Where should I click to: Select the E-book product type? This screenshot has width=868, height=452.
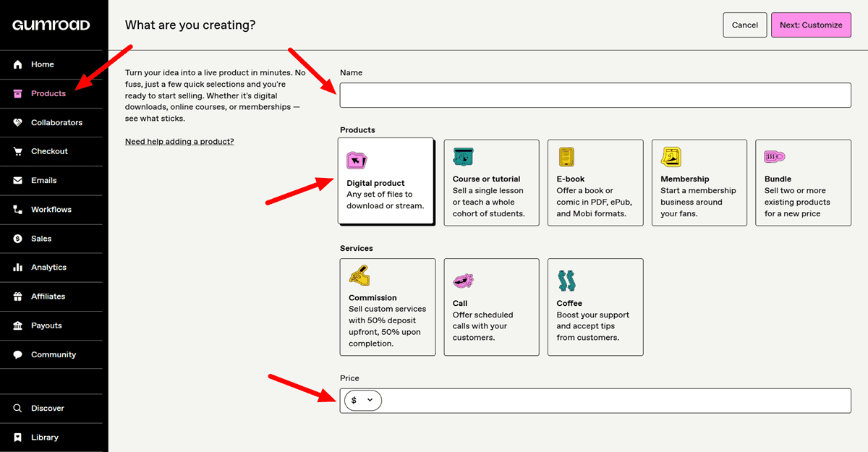pyautogui.click(x=595, y=183)
